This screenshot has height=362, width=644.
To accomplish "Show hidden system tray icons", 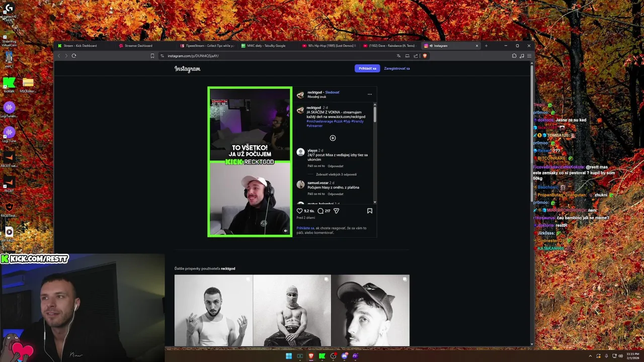I will (x=591, y=356).
